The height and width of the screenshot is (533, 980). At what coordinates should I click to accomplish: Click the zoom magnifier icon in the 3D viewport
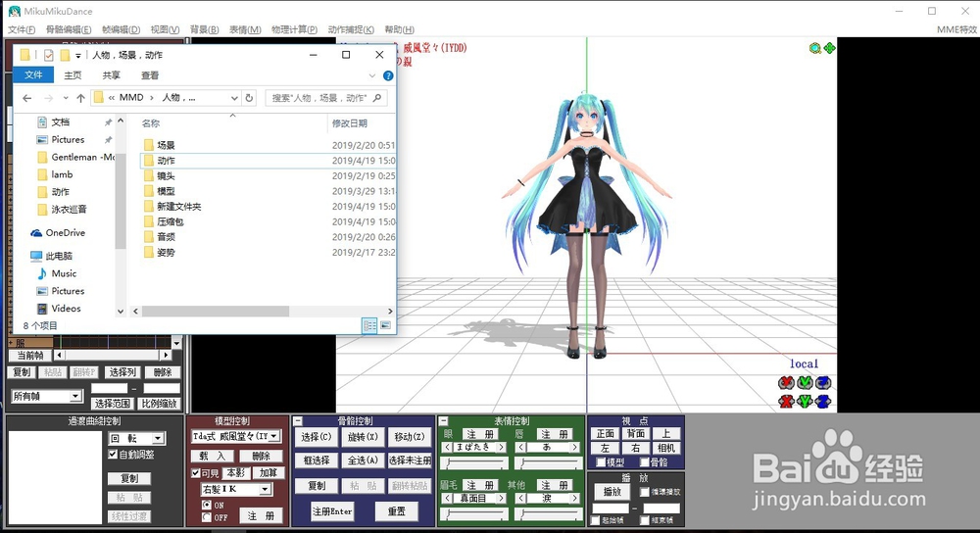point(815,48)
